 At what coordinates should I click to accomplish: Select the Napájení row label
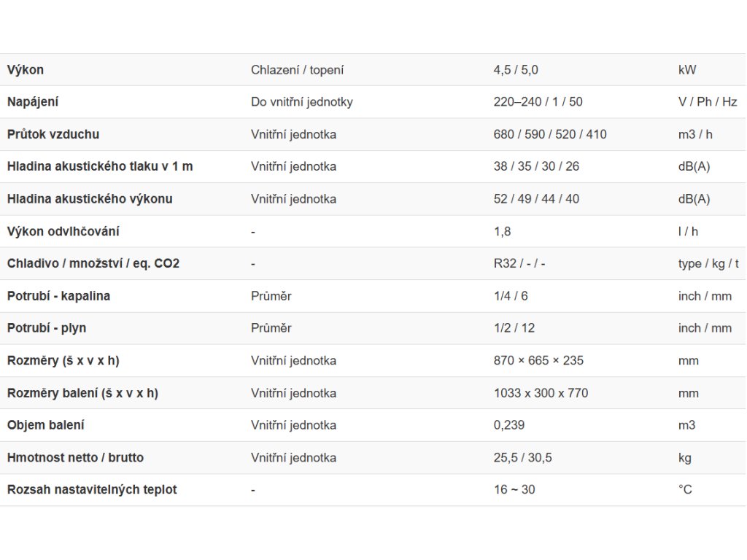(x=33, y=102)
